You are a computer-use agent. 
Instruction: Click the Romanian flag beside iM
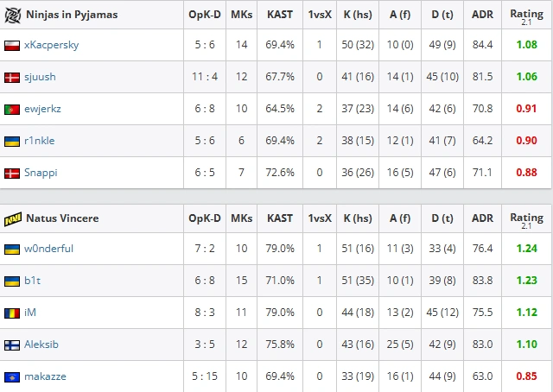12,313
